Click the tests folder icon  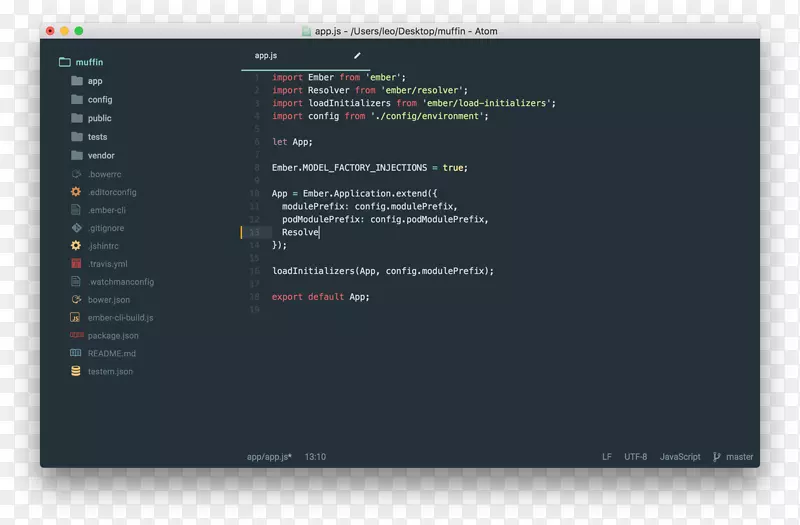pyautogui.click(x=77, y=137)
